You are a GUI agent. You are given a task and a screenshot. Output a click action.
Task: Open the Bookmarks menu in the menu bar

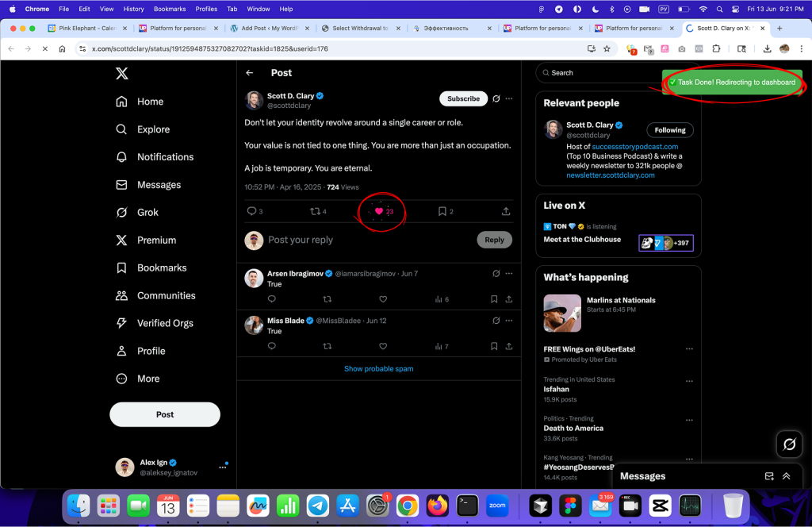coord(170,9)
